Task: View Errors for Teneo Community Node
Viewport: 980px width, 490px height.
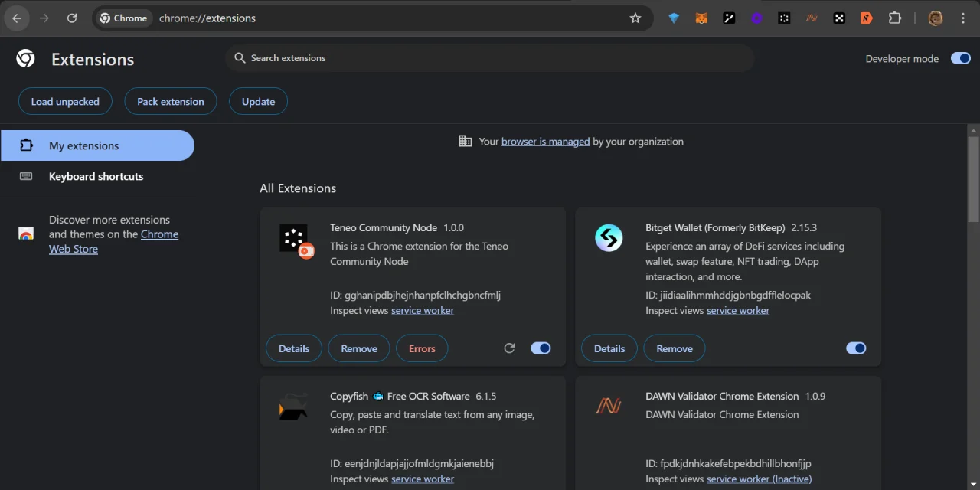Action: (422, 348)
